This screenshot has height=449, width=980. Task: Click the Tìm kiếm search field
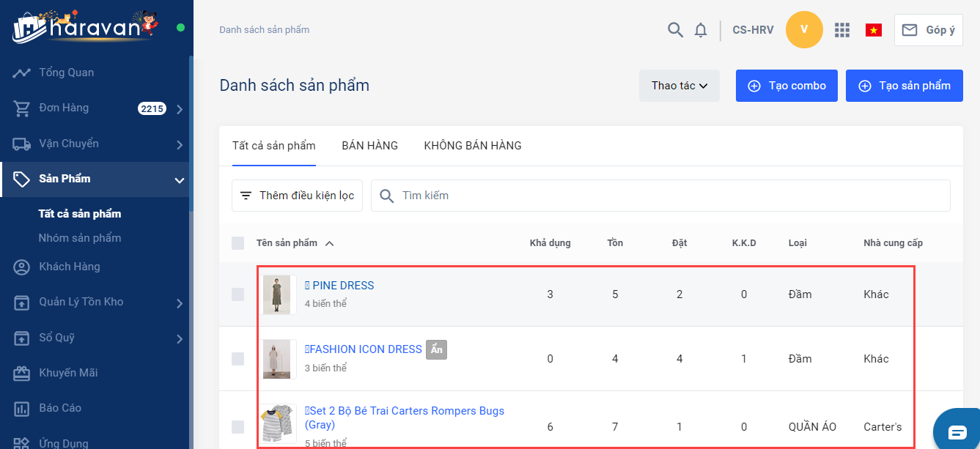point(660,196)
